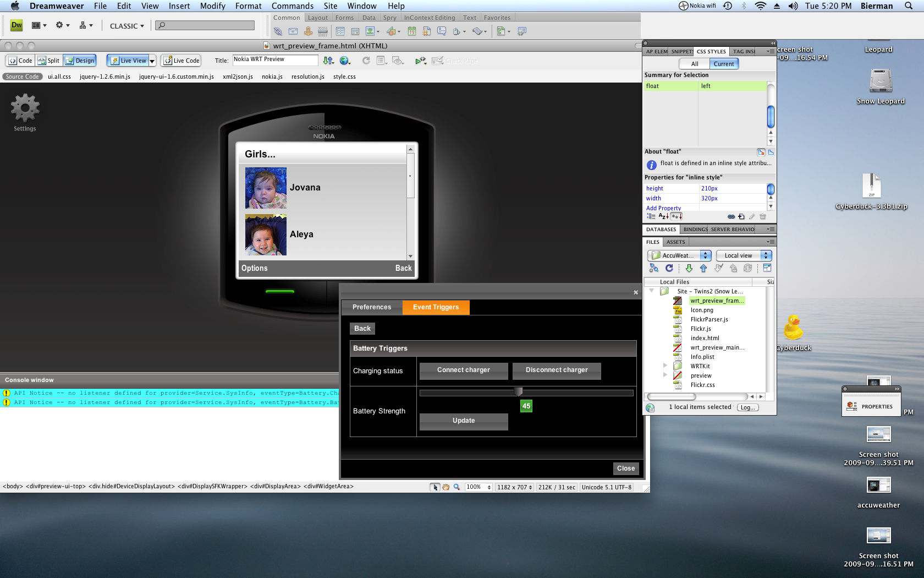The height and width of the screenshot is (578, 924).
Task: Expand the preview folder
Action: (665, 375)
